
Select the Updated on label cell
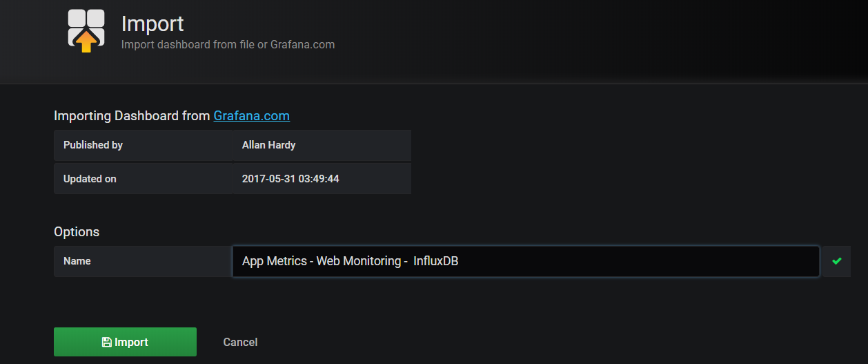[144, 178]
